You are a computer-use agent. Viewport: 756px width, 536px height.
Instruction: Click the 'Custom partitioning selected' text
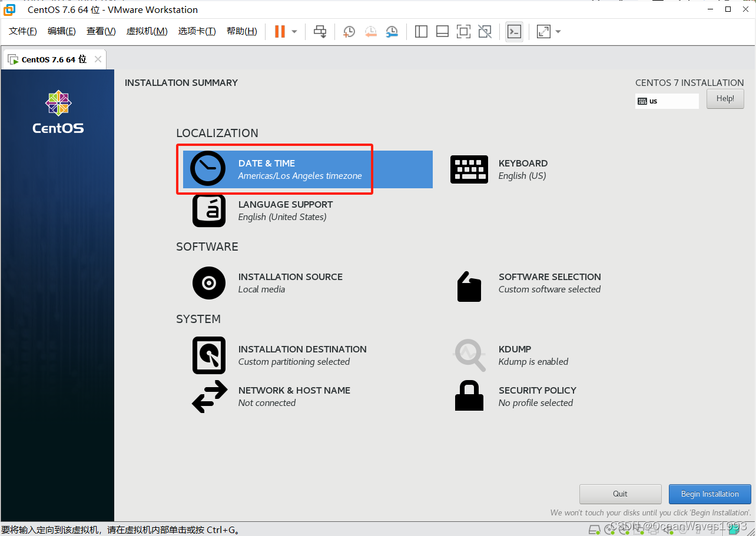point(294,362)
